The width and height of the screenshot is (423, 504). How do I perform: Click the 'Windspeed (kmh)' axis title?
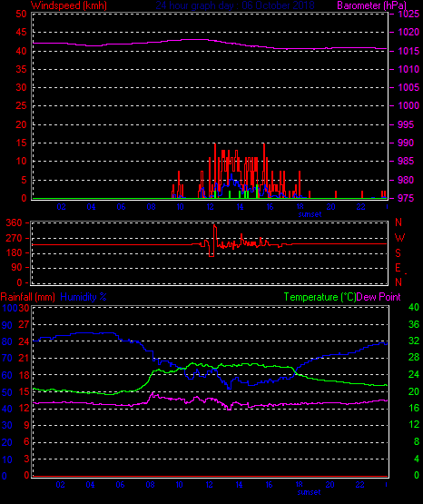coord(69,5)
